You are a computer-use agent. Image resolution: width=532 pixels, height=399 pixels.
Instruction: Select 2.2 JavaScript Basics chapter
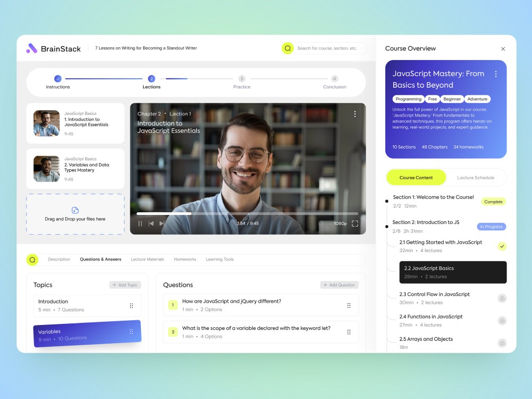(453, 272)
